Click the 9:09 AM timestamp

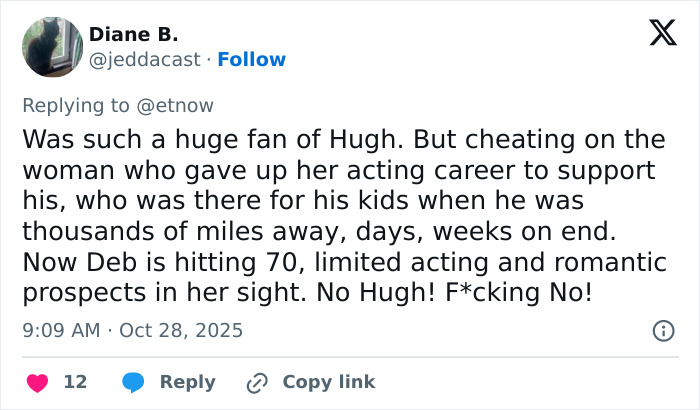point(59,330)
